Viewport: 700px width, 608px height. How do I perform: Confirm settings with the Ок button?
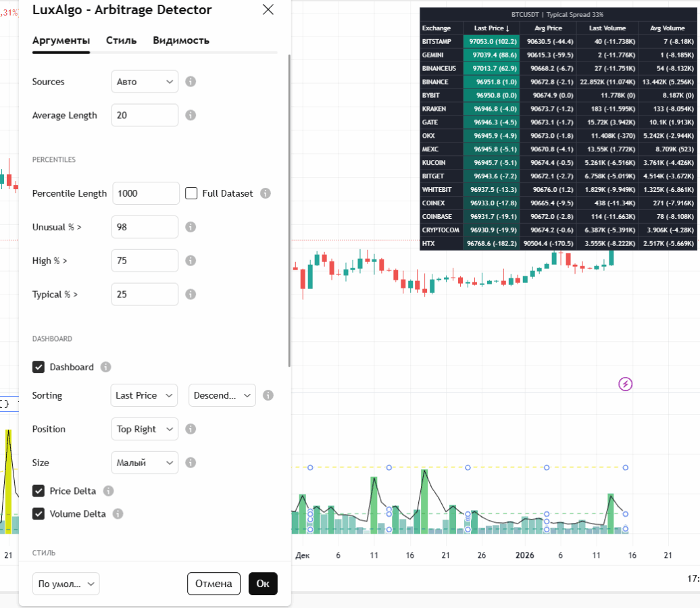pos(263,584)
